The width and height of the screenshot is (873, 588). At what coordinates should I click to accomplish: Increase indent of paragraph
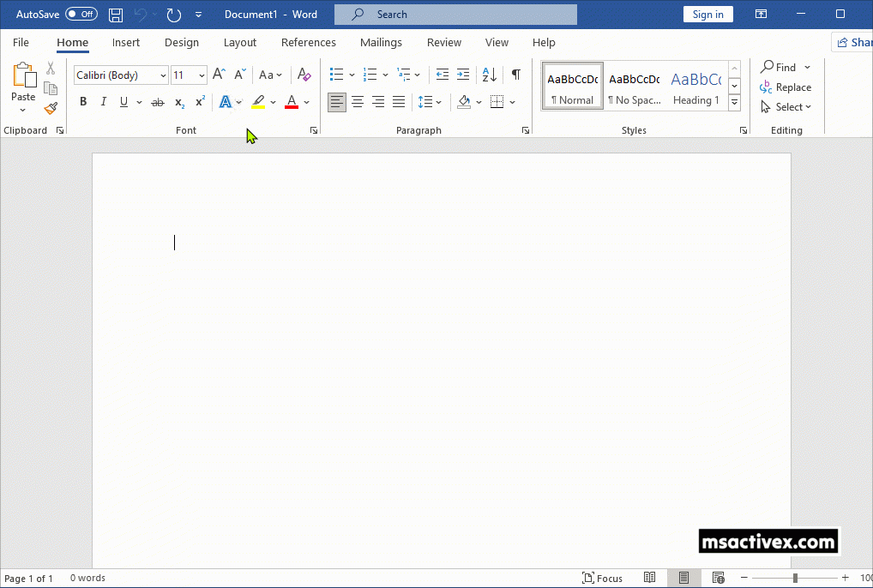pyautogui.click(x=463, y=75)
